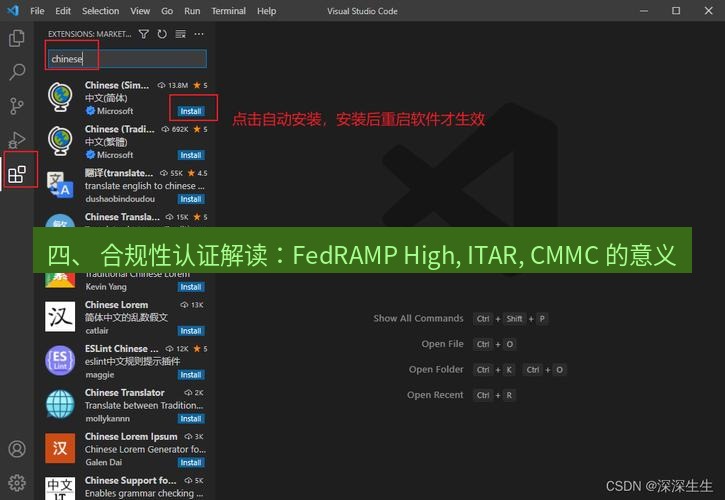This screenshot has width=725, height=500.
Task: Open the View menu
Action: pyautogui.click(x=140, y=11)
